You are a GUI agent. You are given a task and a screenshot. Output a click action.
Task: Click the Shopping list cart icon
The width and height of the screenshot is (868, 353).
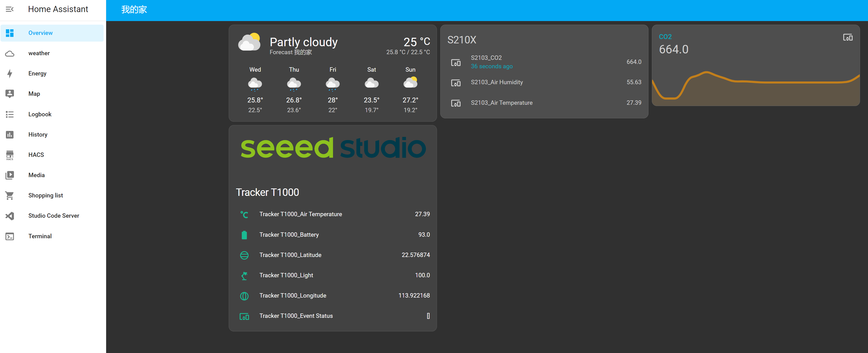point(10,195)
